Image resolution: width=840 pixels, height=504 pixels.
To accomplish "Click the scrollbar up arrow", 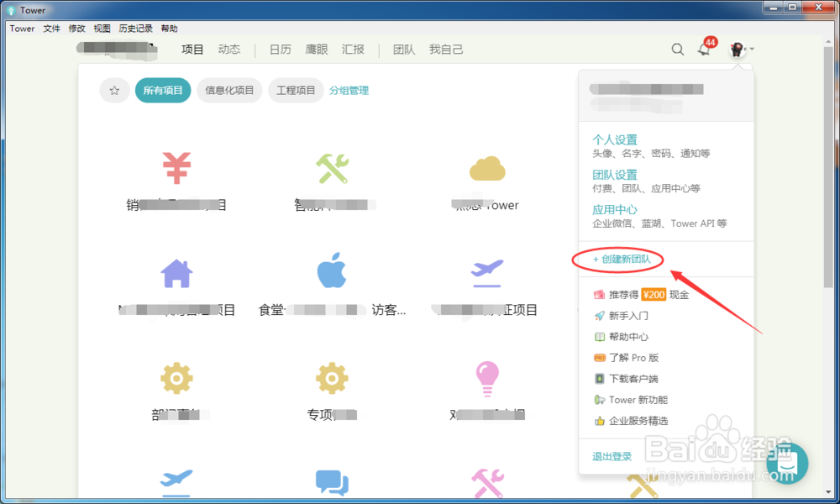I will [828, 40].
